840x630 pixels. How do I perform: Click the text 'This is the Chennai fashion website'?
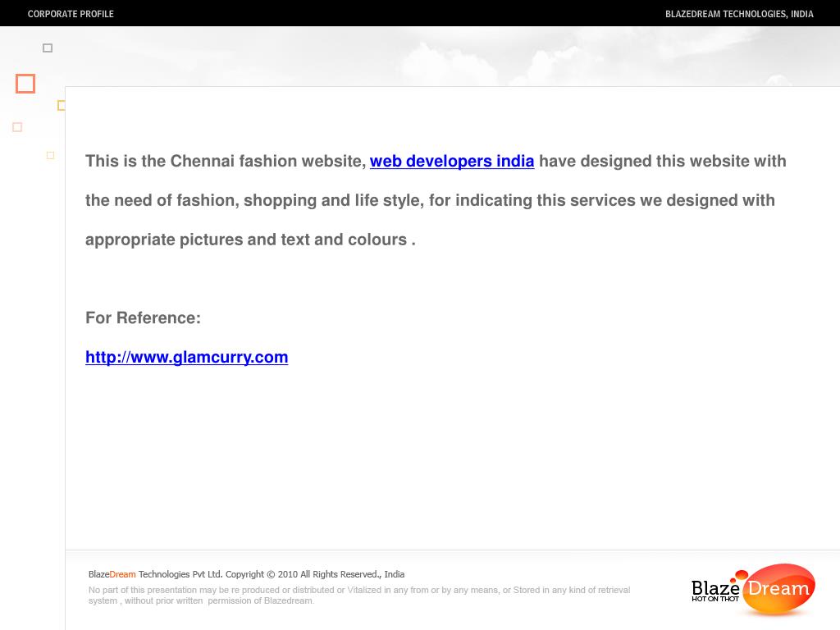(226, 162)
